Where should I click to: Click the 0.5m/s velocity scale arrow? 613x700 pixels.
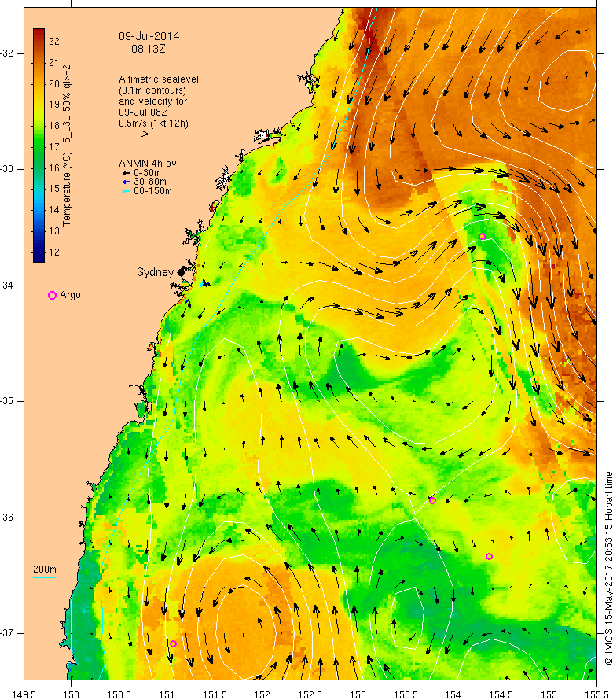[x=138, y=134]
